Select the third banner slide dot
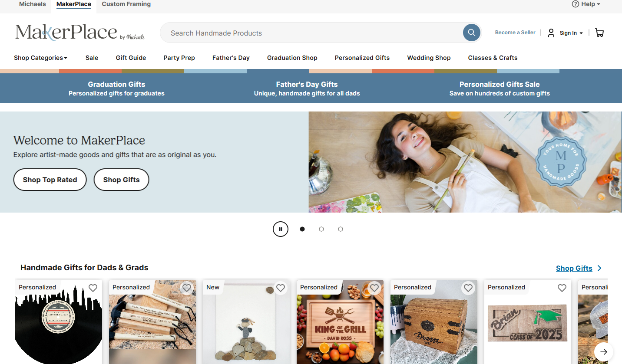622x364 pixels. click(341, 229)
